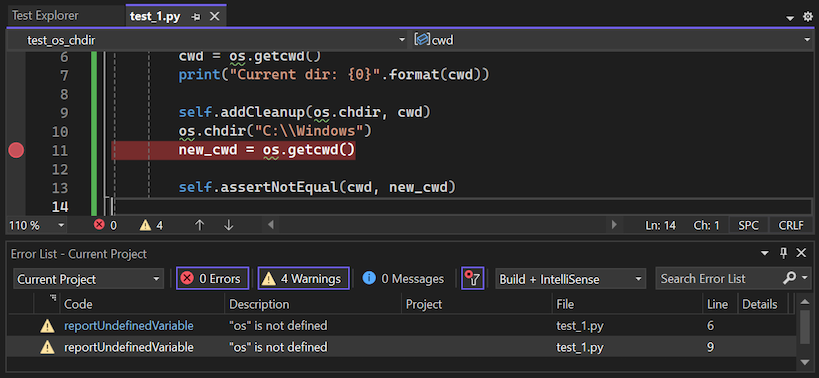The height and width of the screenshot is (378, 819).
Task: Open the Build + IntelliSense dropdown
Action: (x=570, y=279)
